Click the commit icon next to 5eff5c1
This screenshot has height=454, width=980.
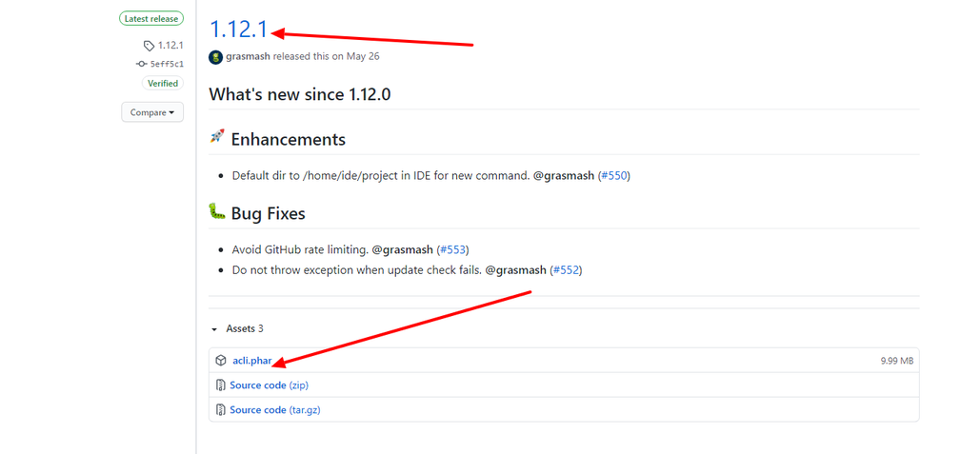tap(141, 64)
